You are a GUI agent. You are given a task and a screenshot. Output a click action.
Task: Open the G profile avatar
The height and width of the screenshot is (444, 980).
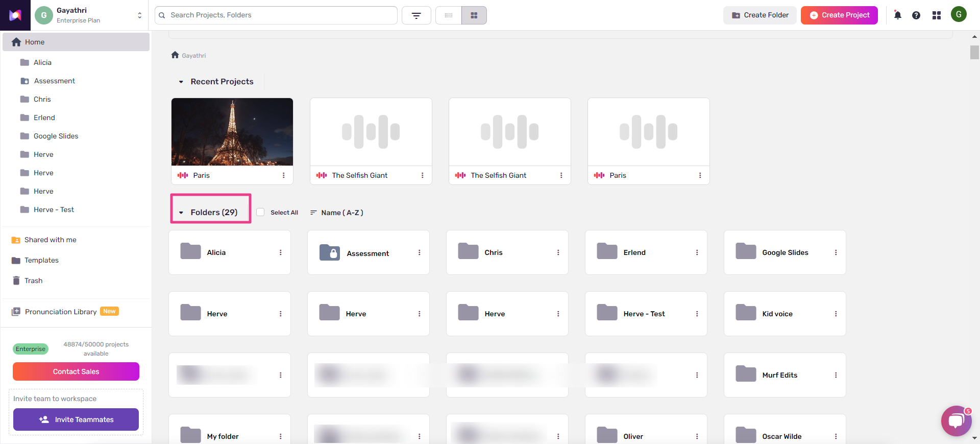959,14
